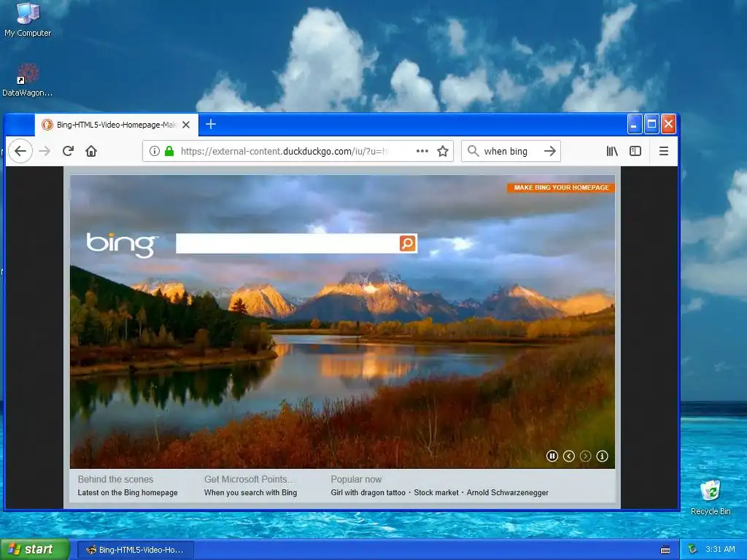Click the keyboard icon in system tray
This screenshot has height=560, width=747.
665,550
